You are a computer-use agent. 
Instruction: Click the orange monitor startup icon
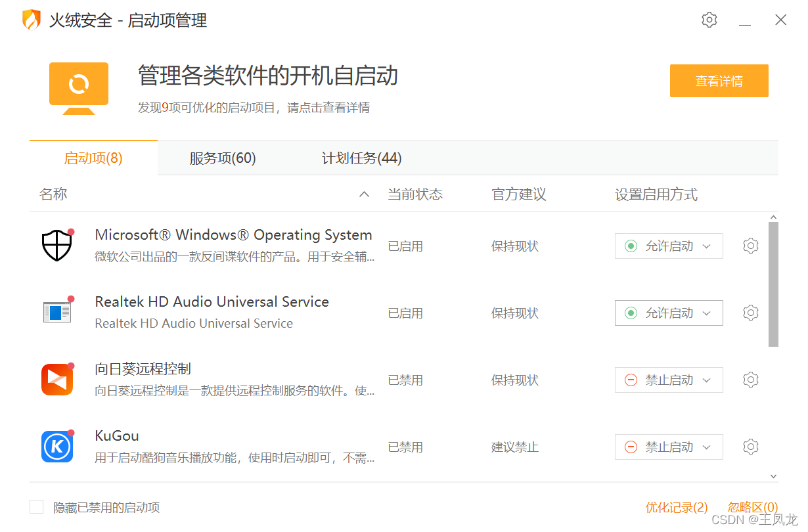point(79,88)
